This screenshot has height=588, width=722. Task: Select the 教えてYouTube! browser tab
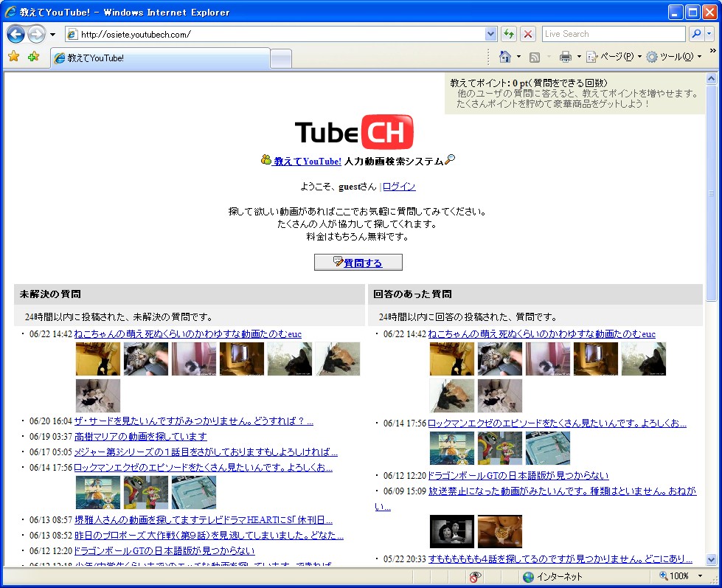tap(160, 58)
